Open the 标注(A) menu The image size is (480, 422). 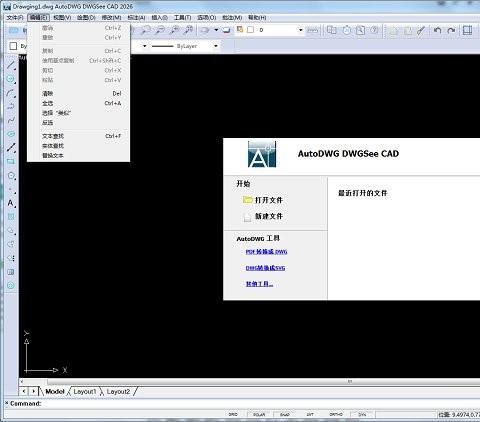(x=136, y=17)
